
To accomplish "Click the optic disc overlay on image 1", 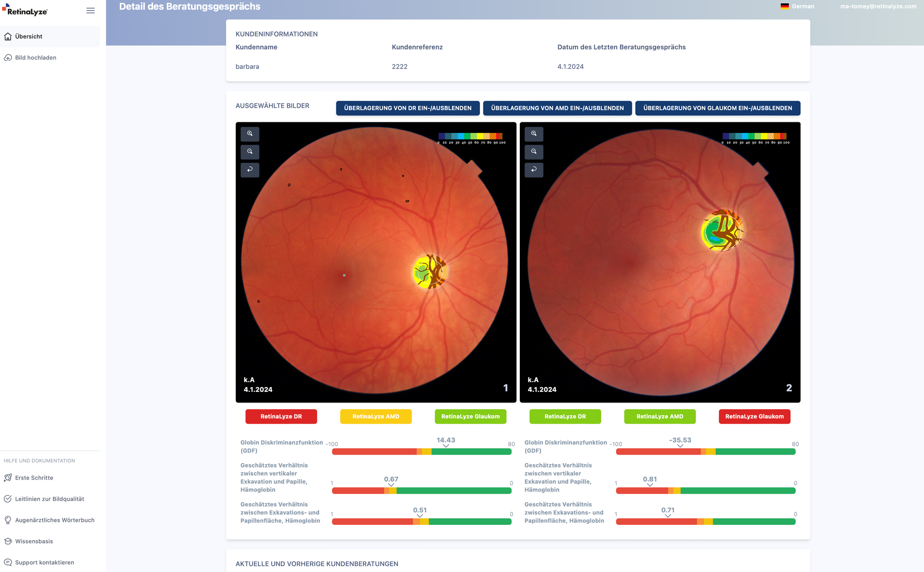I will pos(430,272).
